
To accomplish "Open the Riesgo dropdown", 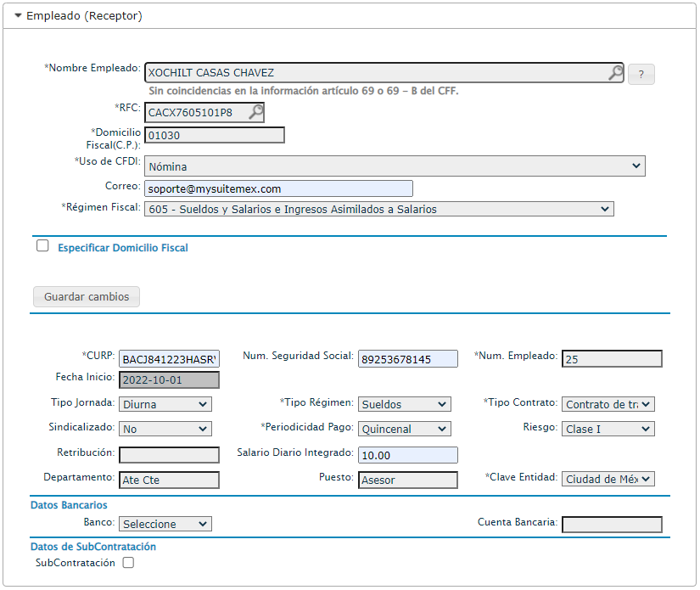I will coord(608,430).
